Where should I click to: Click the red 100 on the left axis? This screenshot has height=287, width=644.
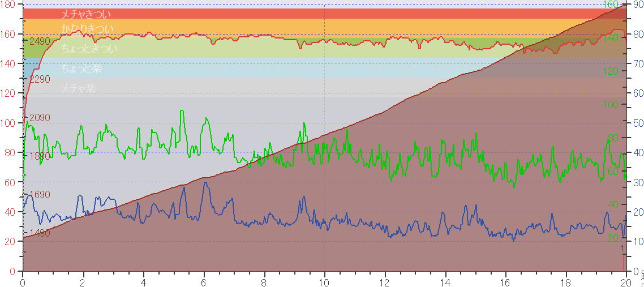[8, 123]
